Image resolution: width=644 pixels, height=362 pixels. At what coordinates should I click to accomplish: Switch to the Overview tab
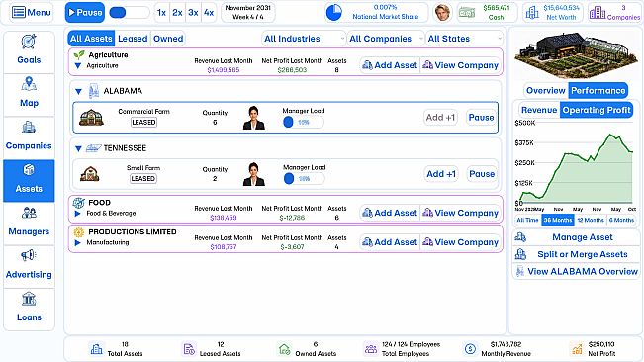[546, 91]
